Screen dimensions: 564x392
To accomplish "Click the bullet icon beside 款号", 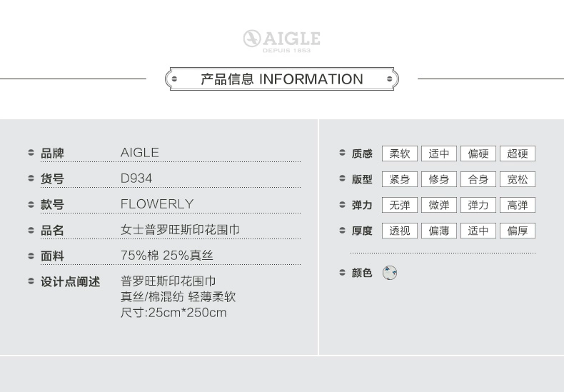I will click(x=31, y=204).
